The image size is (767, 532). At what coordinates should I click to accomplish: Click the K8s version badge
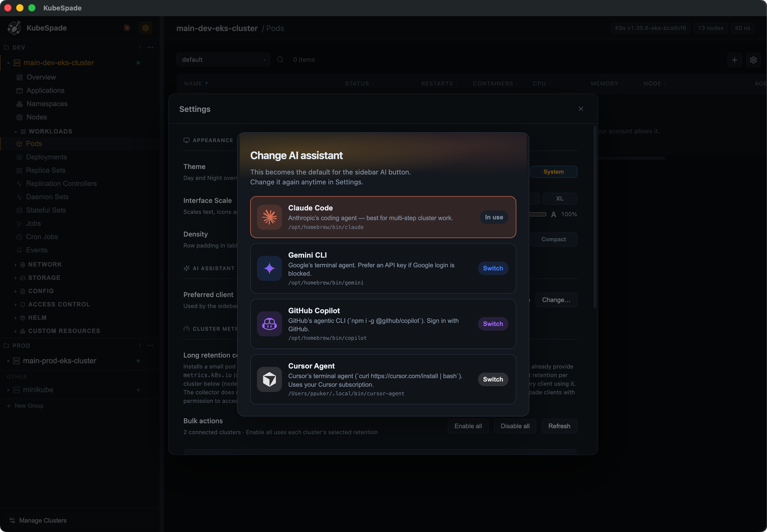point(650,28)
